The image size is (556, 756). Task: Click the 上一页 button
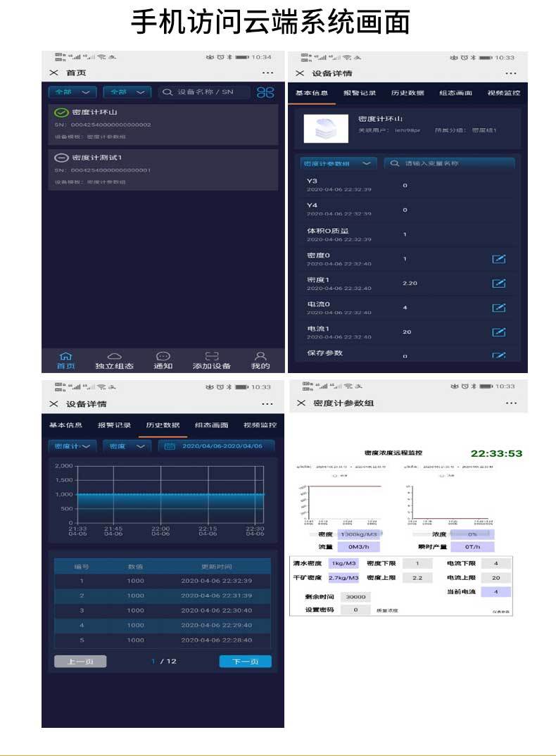coord(80,662)
